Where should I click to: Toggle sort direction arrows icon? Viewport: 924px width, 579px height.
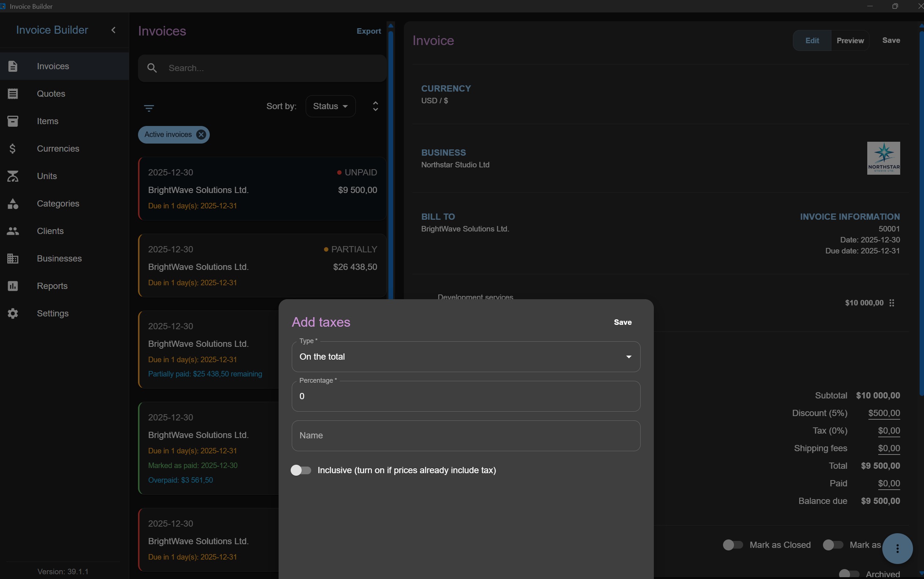tap(376, 106)
